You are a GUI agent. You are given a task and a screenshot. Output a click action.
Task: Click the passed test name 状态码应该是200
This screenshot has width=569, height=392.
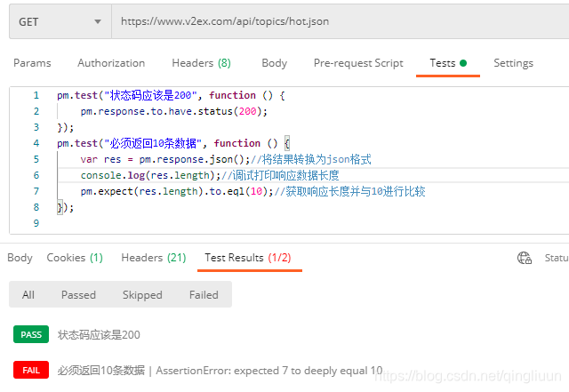(x=99, y=334)
